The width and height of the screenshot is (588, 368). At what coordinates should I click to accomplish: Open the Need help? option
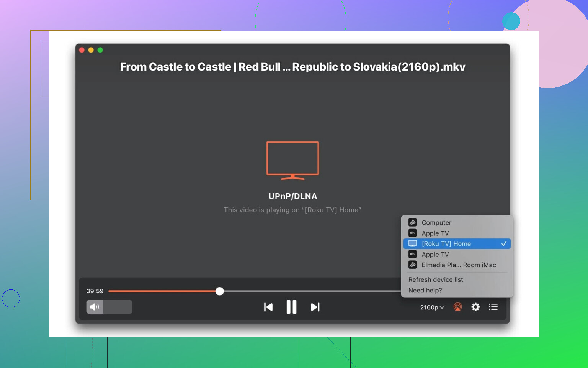(425, 291)
